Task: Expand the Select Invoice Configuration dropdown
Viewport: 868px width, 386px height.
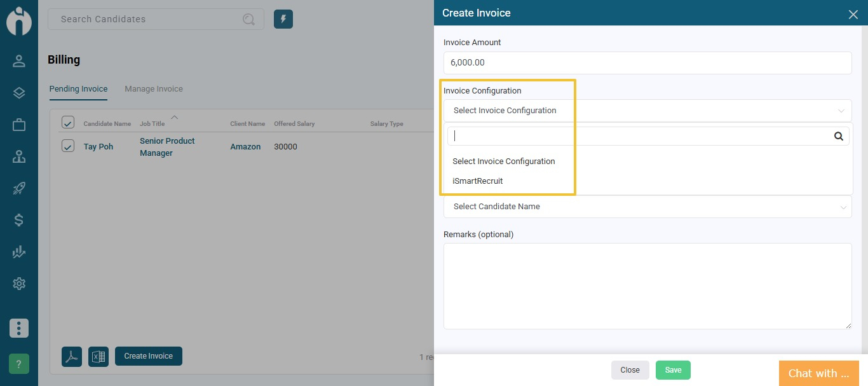Action: click(647, 111)
